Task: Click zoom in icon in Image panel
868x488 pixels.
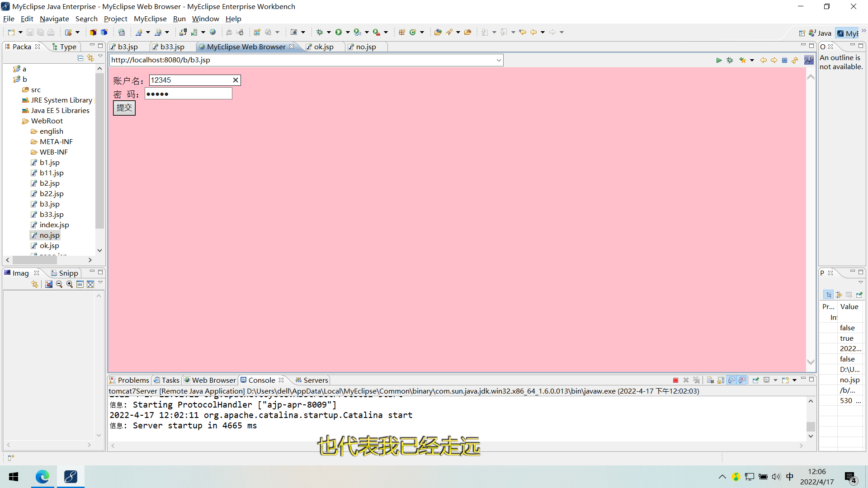Action: [x=70, y=284]
